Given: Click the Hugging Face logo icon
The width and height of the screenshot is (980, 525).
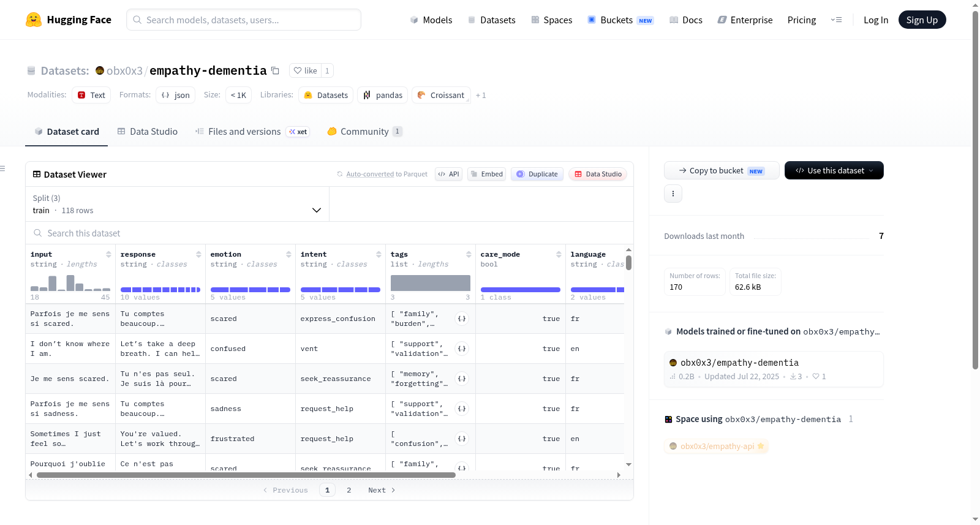Looking at the screenshot, I should pos(34,20).
